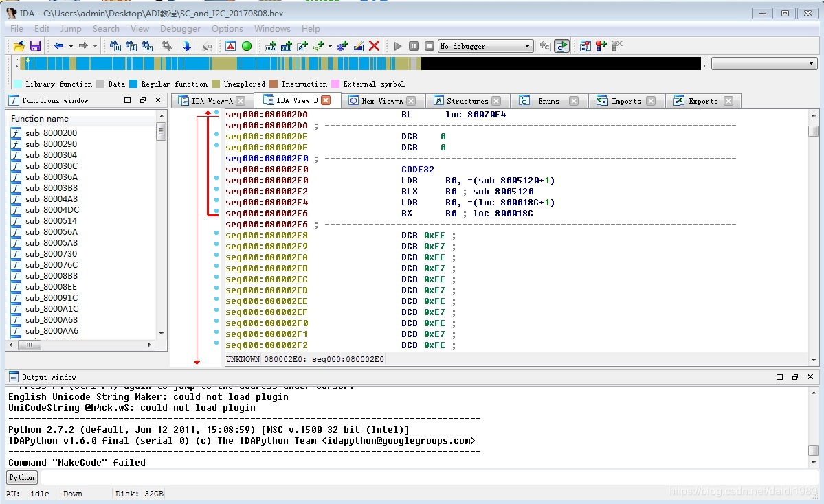The height and width of the screenshot is (504, 824).
Task: Switch to the Hex View-A tab
Action: click(382, 101)
